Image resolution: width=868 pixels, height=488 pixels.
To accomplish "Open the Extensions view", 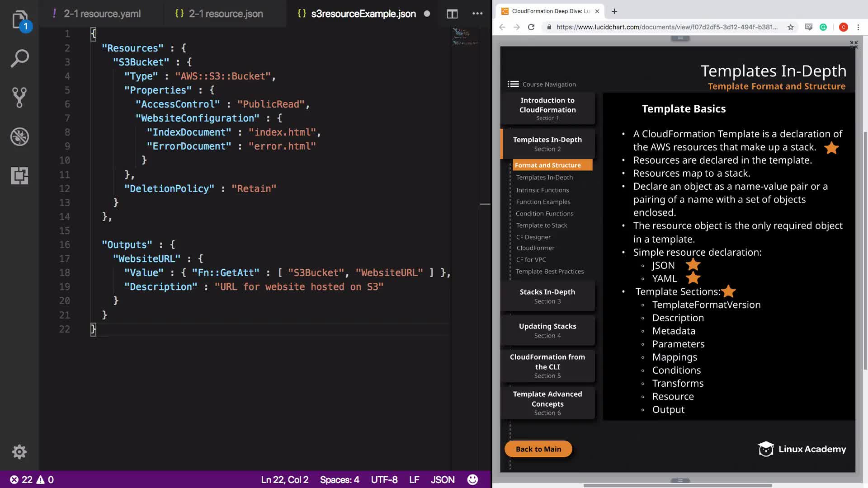I will [x=19, y=175].
